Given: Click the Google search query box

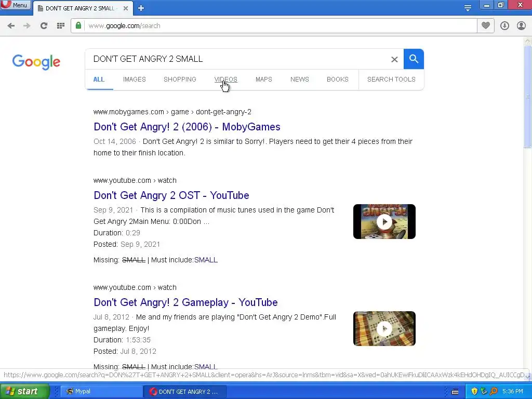Looking at the screenshot, I should [x=237, y=59].
